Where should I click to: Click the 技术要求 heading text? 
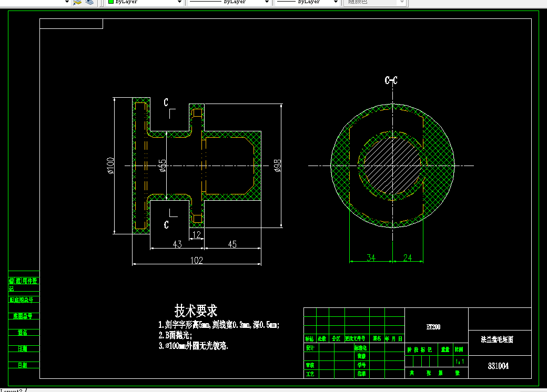click(x=196, y=310)
